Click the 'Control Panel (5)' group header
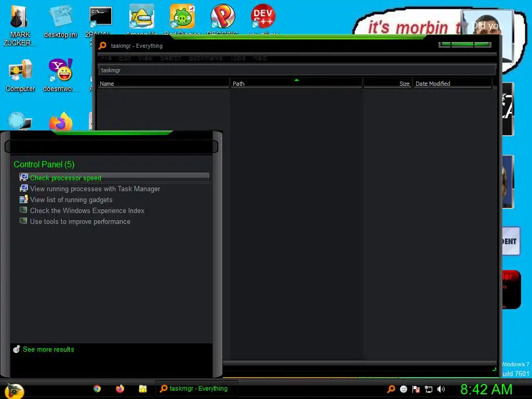Screen dimensions: 532x399 pos(44,164)
